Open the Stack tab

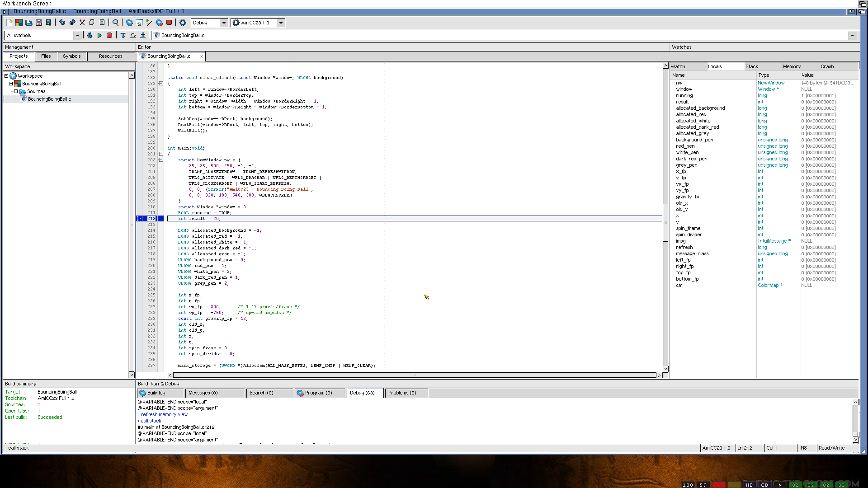(x=763, y=66)
